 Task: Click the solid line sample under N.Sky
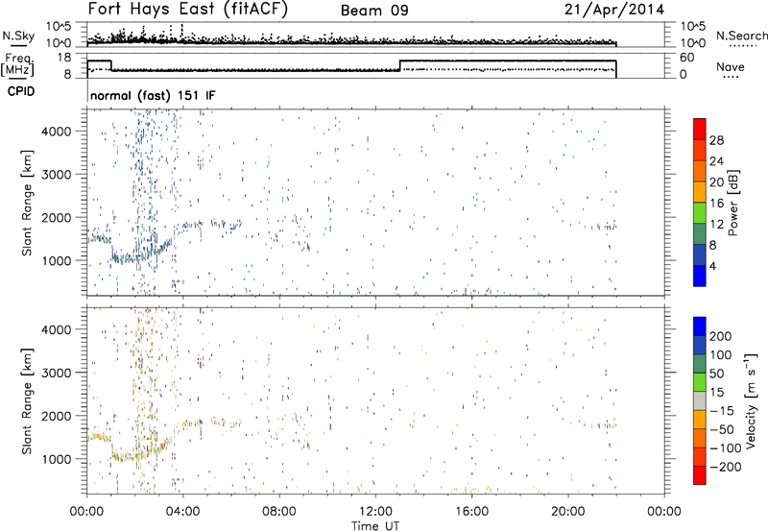pyautogui.click(x=18, y=45)
